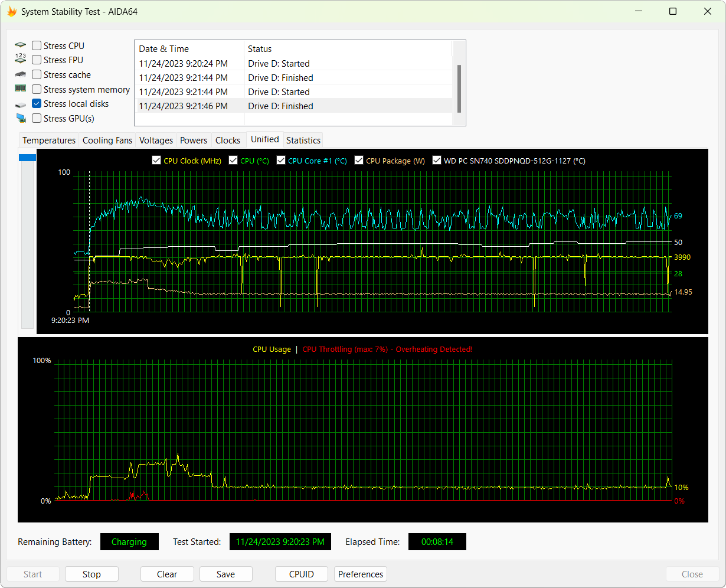Open the Cooling Fans tab

click(107, 141)
